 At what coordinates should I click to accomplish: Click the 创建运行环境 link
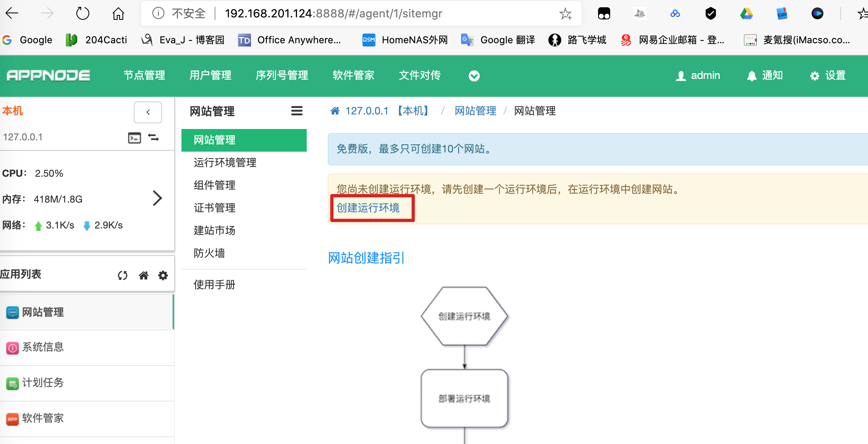tap(368, 208)
